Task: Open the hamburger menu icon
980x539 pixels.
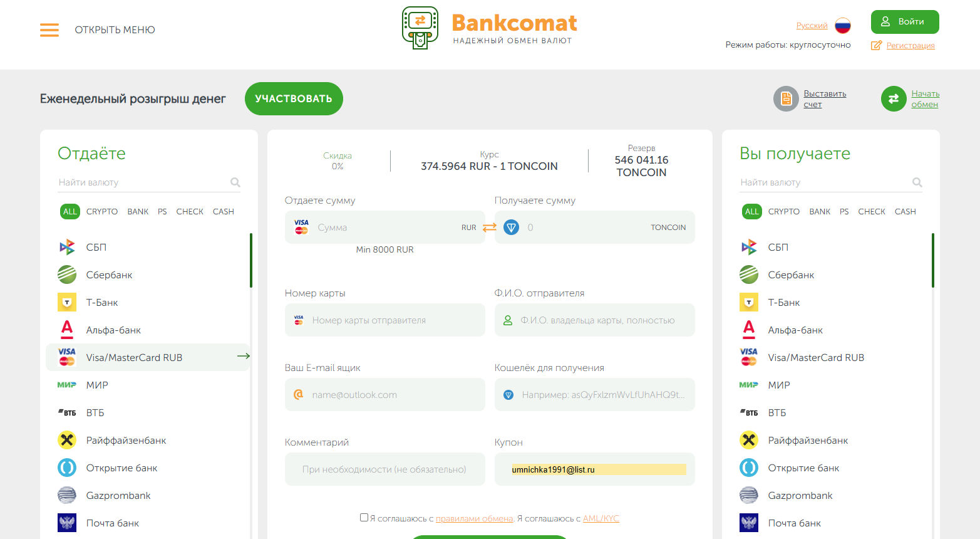Action: click(x=49, y=30)
